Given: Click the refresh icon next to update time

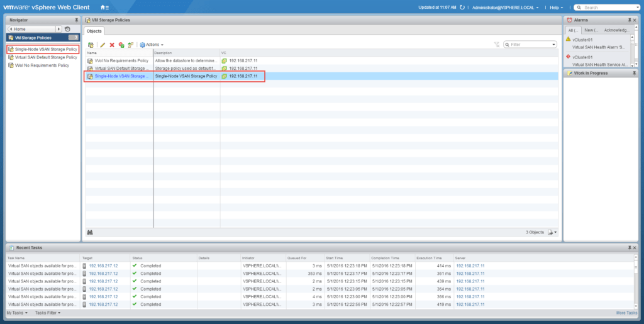Looking at the screenshot, I should [462, 8].
